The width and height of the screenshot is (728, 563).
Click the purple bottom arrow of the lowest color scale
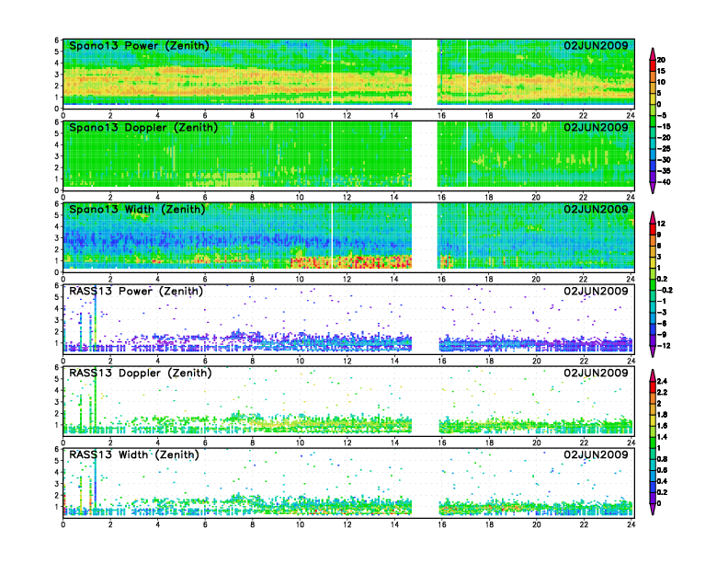click(x=653, y=509)
